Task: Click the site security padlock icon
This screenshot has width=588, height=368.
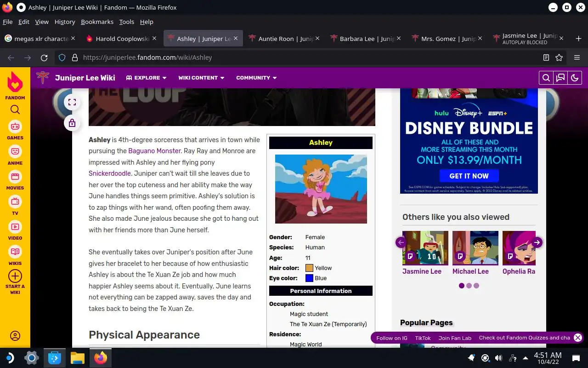Action: [74, 57]
